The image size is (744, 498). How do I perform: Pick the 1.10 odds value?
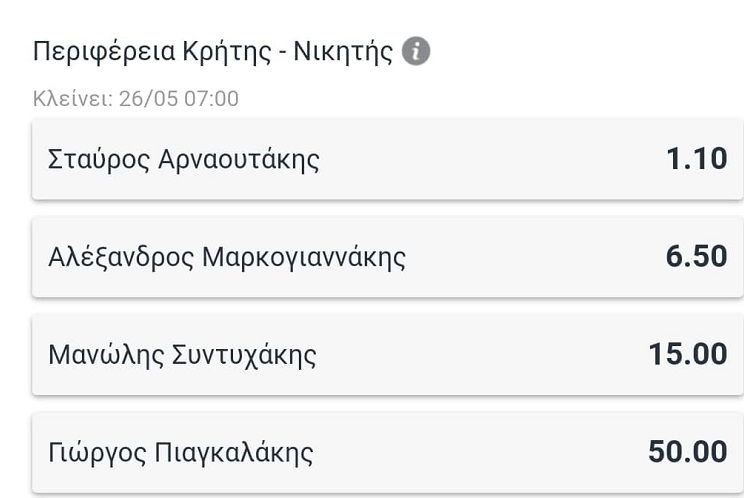pos(697,158)
